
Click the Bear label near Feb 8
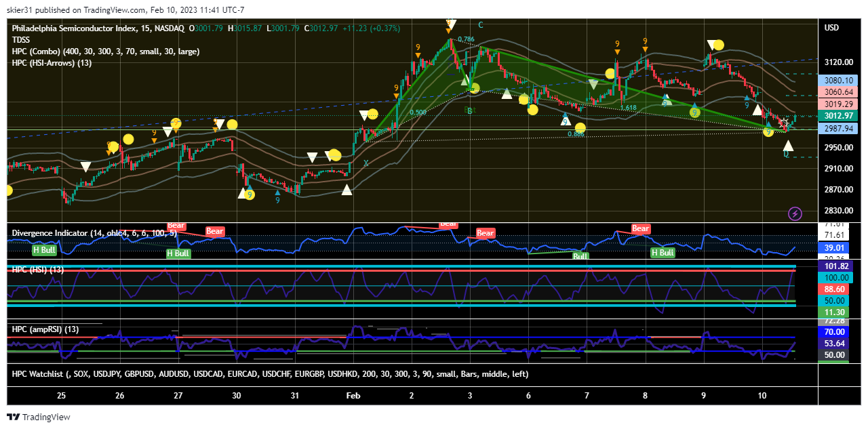[641, 229]
